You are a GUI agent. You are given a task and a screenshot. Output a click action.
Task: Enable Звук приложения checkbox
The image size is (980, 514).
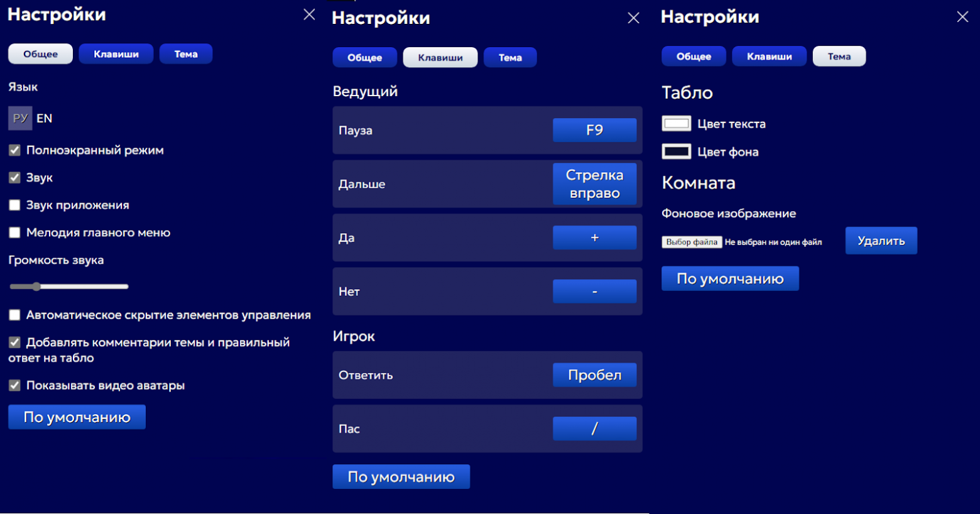pos(14,205)
